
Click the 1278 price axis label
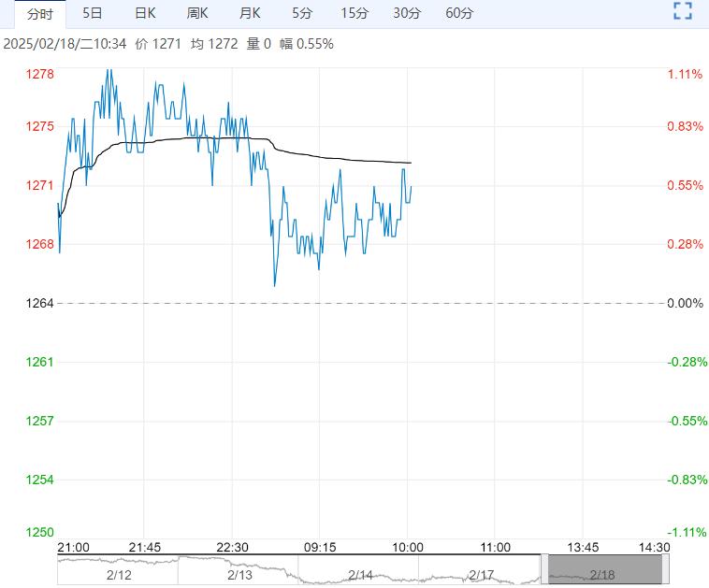coord(40,74)
